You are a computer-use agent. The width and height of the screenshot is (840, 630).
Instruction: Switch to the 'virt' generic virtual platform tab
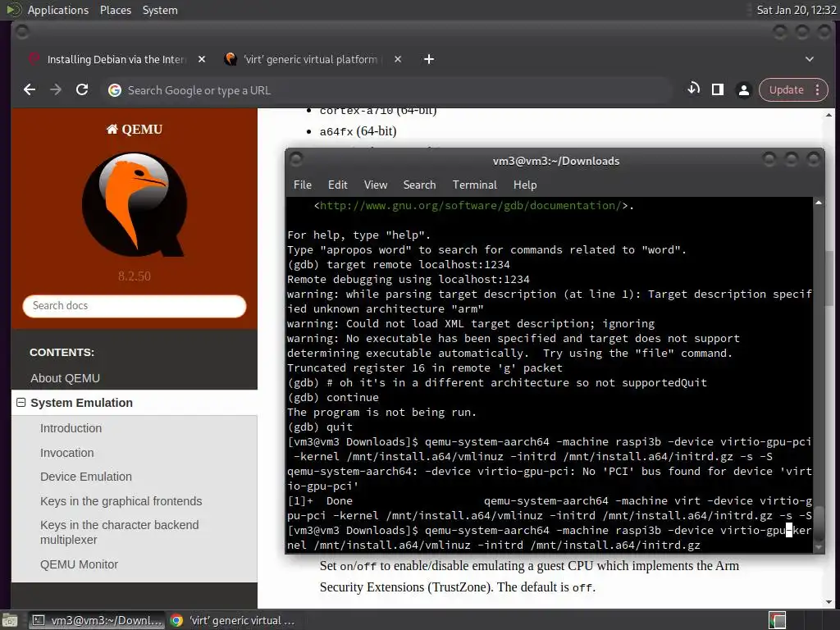311,59
